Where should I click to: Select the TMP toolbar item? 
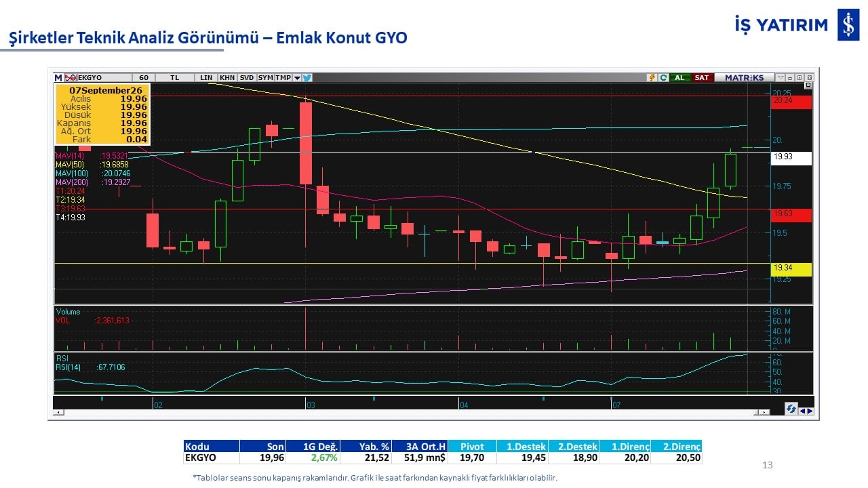click(283, 77)
